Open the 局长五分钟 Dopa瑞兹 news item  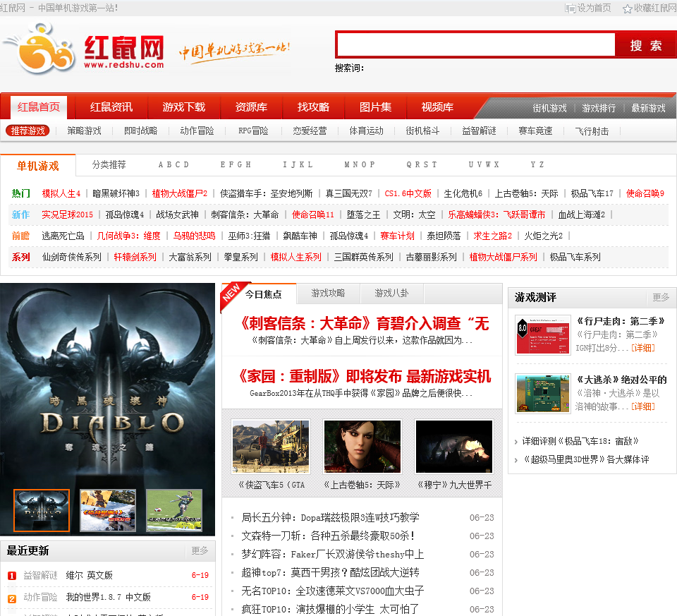tap(330, 517)
